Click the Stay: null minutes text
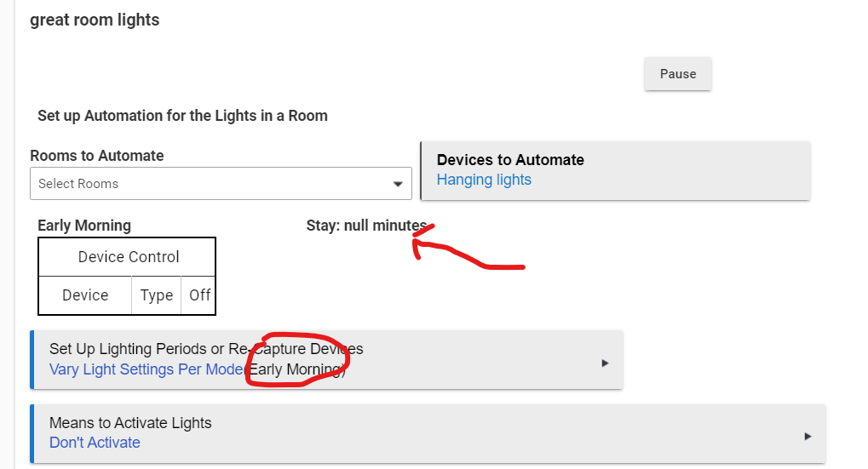Screen dimensions: 868x469 pyautogui.click(x=366, y=226)
